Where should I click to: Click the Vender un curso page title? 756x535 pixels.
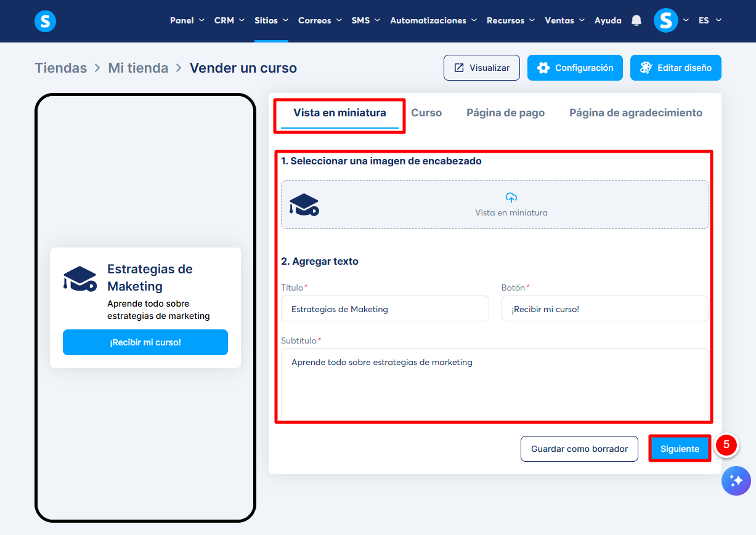243,68
